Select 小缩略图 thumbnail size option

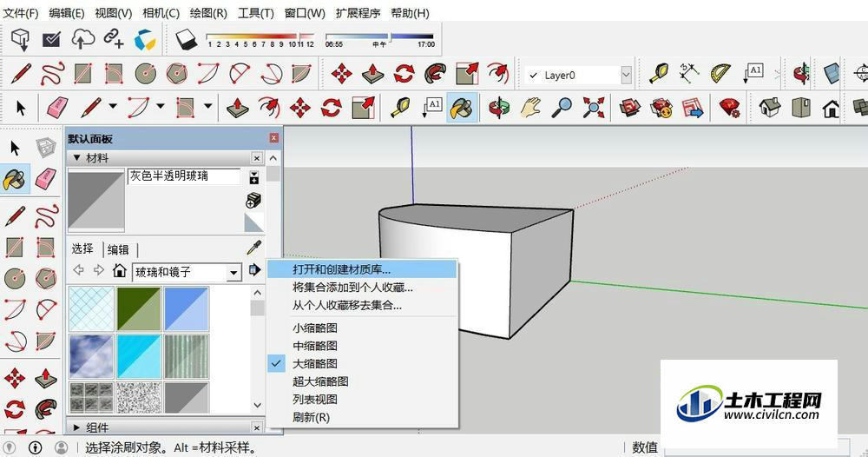(x=315, y=328)
